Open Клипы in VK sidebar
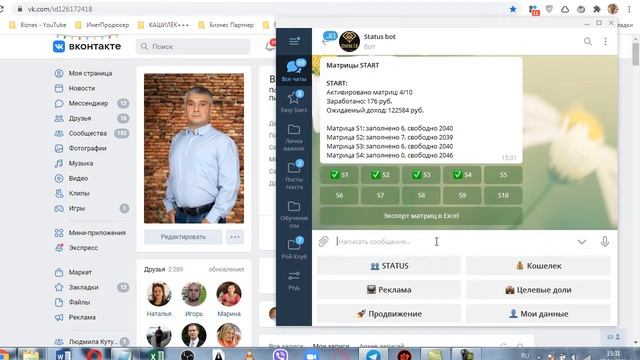This screenshot has height=360, width=640. (72, 193)
